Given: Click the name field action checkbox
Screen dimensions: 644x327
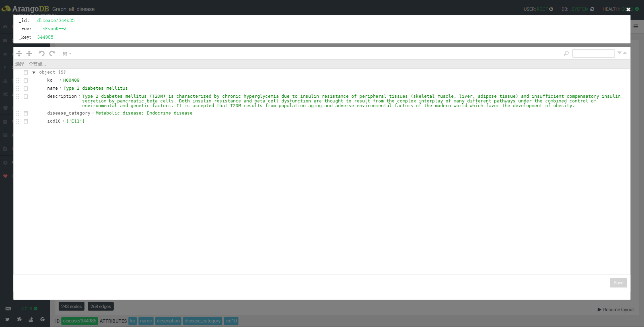Looking at the screenshot, I should [x=26, y=89].
